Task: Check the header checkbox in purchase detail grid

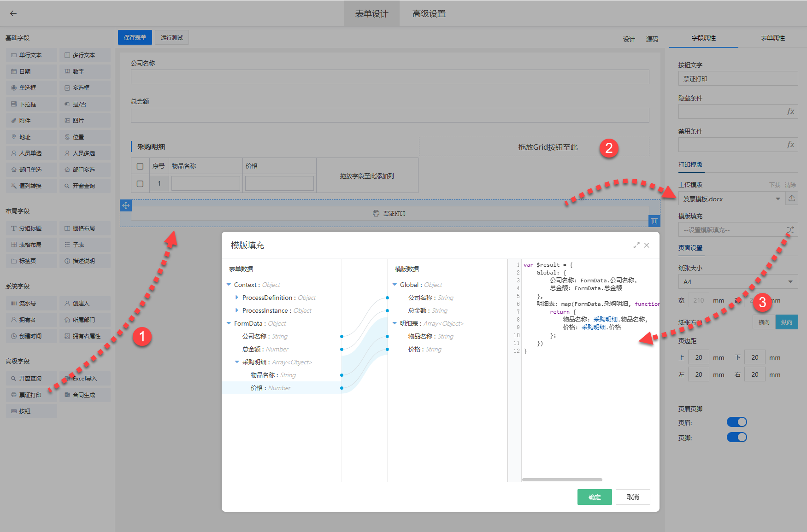Action: click(x=140, y=166)
